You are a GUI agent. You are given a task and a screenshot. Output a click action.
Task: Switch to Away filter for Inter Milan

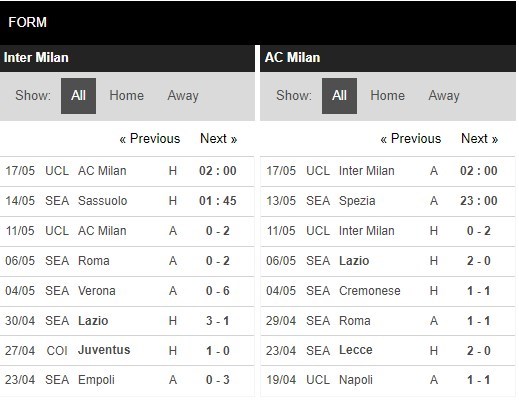coord(183,96)
